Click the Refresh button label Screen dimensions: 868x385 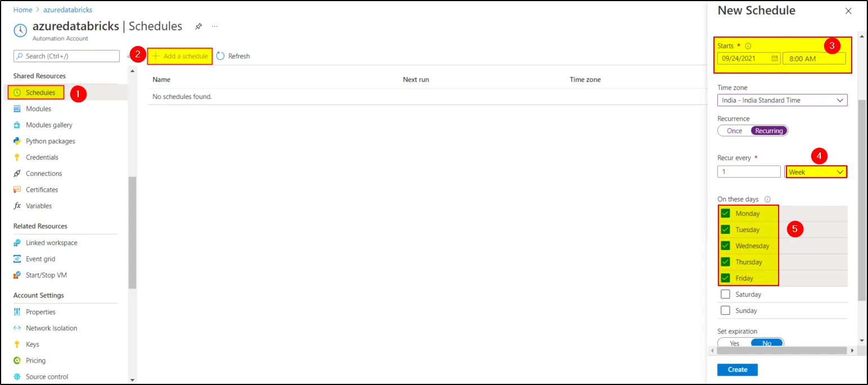(239, 56)
